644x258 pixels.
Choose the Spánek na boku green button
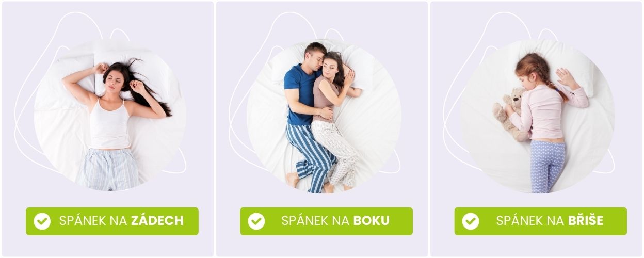326,221
